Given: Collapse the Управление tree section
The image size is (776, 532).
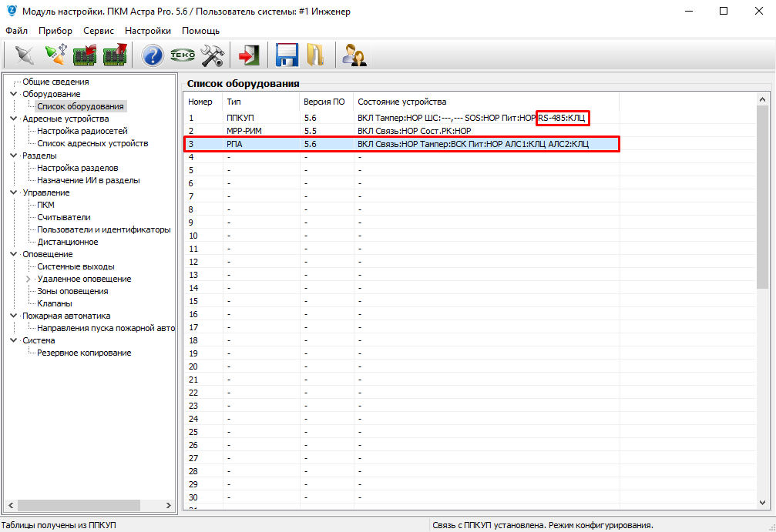Looking at the screenshot, I should click(14, 192).
